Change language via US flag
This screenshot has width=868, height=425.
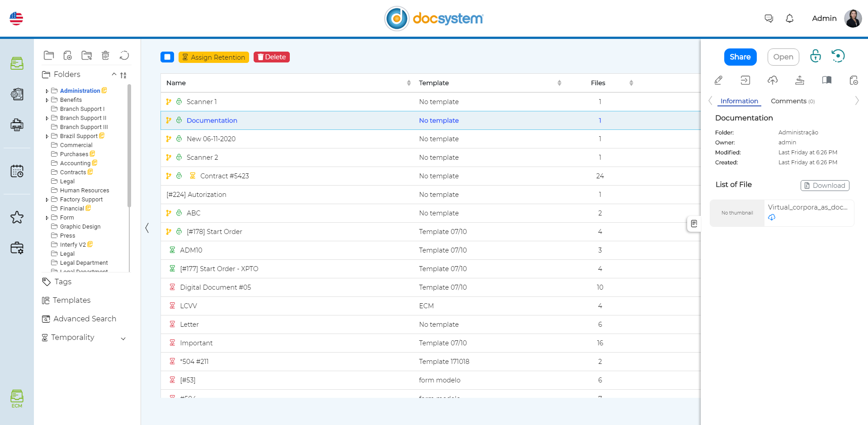16,19
